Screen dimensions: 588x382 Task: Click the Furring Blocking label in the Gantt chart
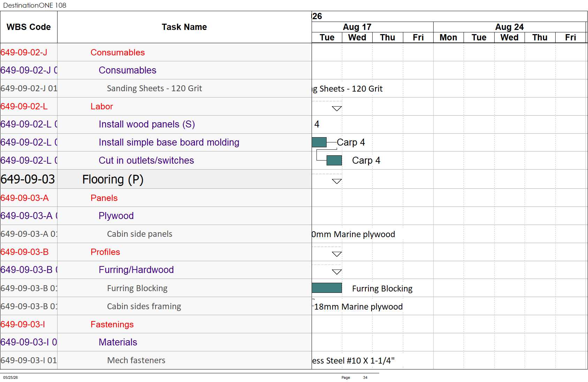382,289
